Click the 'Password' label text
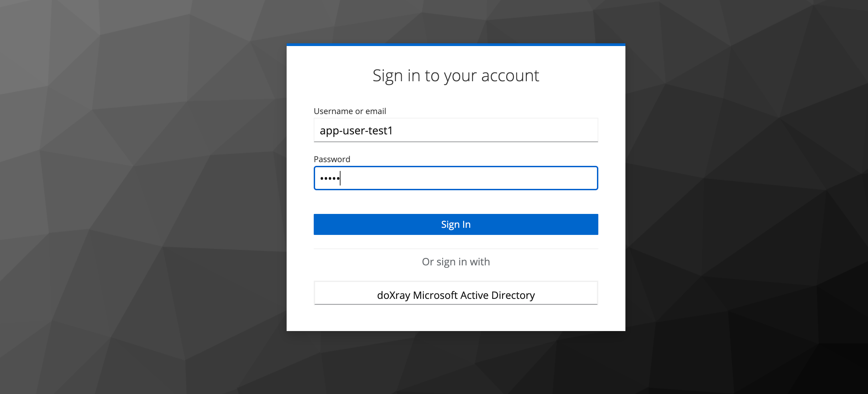Viewport: 868px width, 394px height. tap(332, 159)
